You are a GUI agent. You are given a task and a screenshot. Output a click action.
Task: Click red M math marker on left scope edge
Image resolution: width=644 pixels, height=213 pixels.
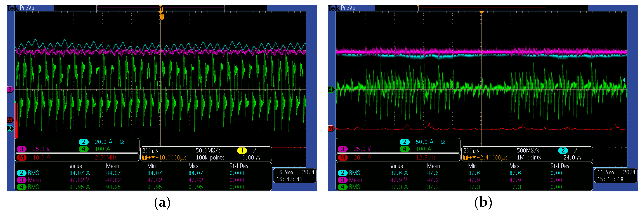click(x=10, y=120)
